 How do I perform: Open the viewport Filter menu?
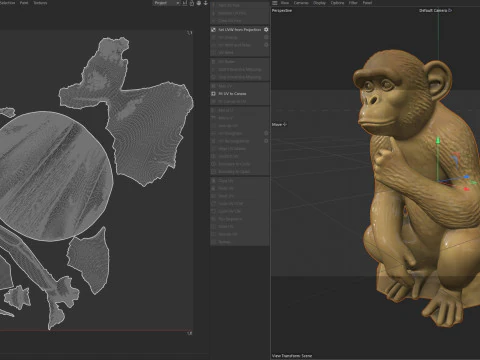pos(353,3)
